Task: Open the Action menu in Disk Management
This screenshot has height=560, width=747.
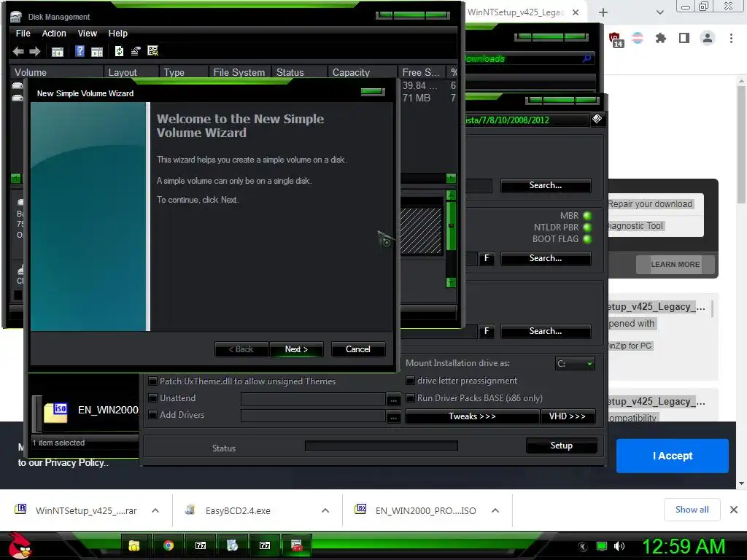Action: tap(54, 34)
